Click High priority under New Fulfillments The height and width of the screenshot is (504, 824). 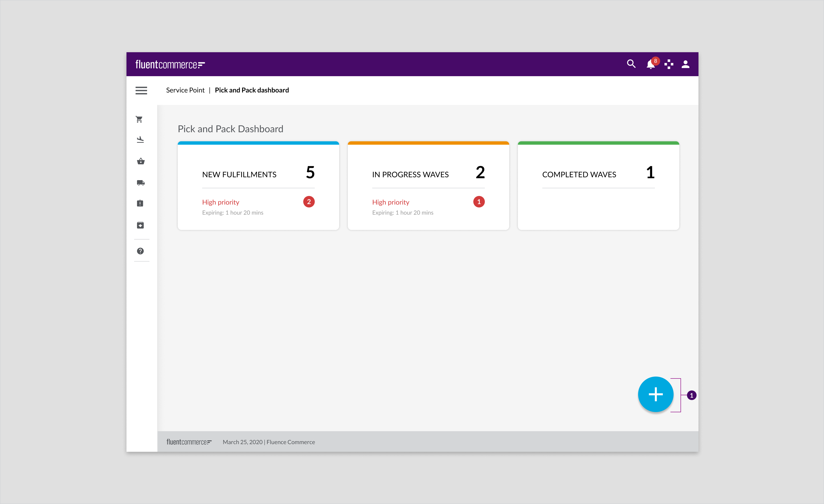(221, 202)
